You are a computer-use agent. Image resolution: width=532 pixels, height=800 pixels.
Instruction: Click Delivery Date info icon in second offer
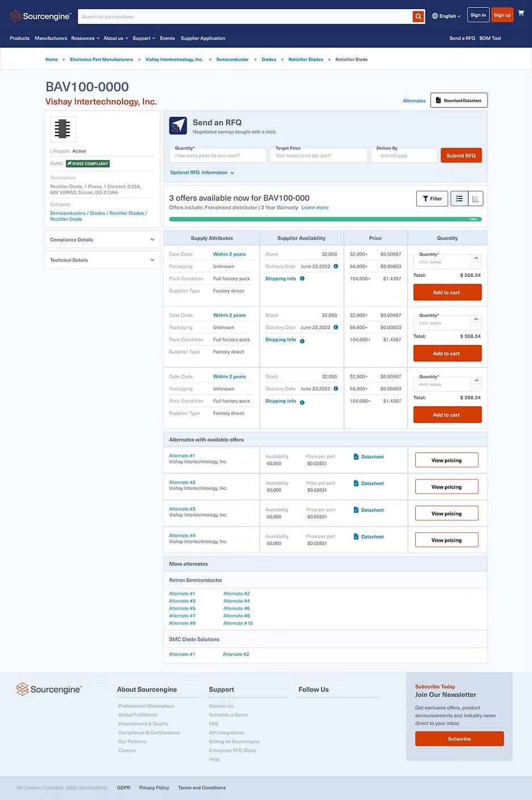coord(336,327)
